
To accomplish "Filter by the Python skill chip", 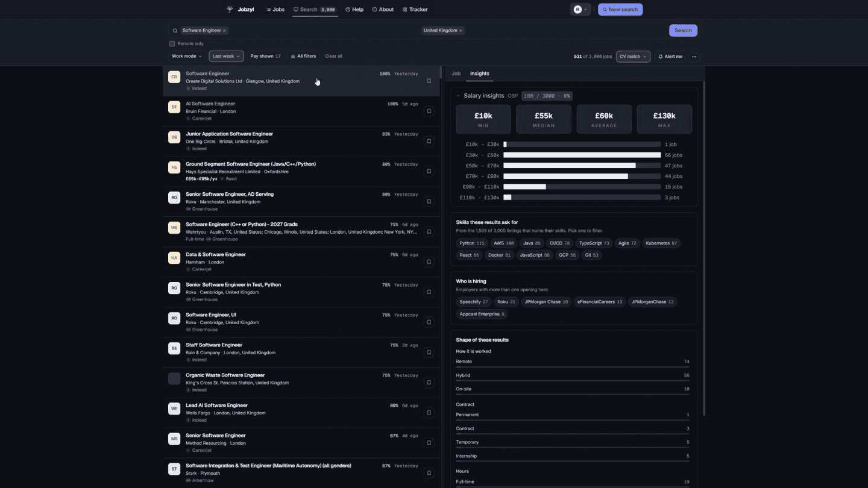I will click(x=472, y=243).
